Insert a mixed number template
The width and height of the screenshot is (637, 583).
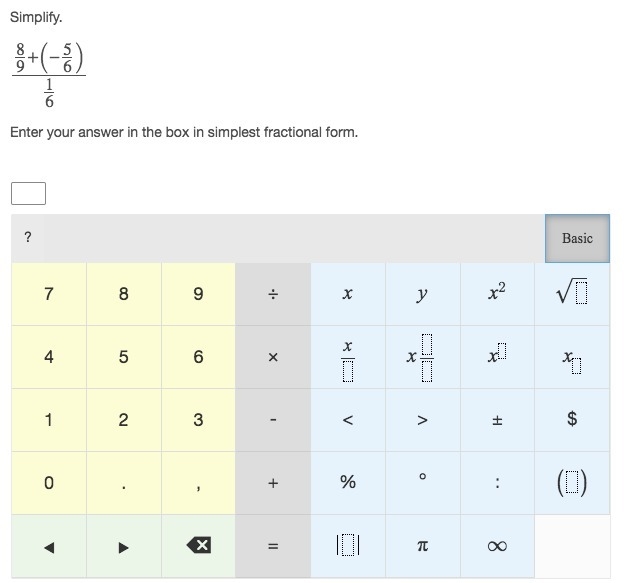(422, 357)
